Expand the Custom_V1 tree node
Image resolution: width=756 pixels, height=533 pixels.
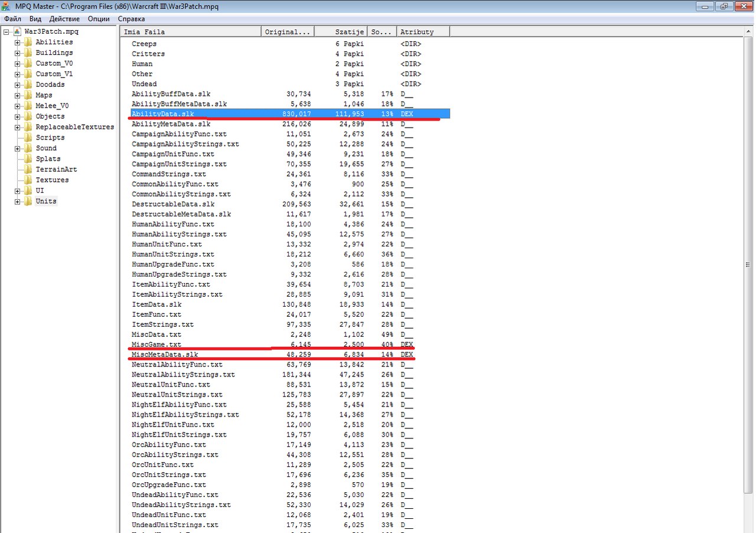pos(18,74)
